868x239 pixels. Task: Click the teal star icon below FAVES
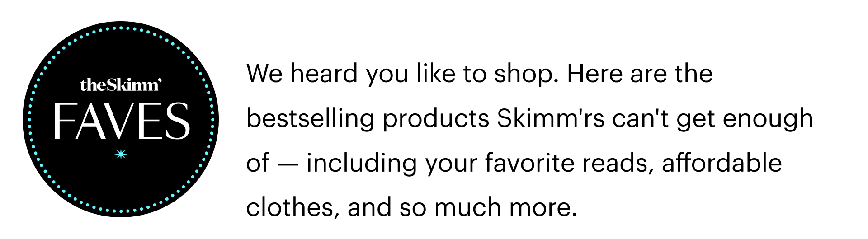[x=121, y=155]
